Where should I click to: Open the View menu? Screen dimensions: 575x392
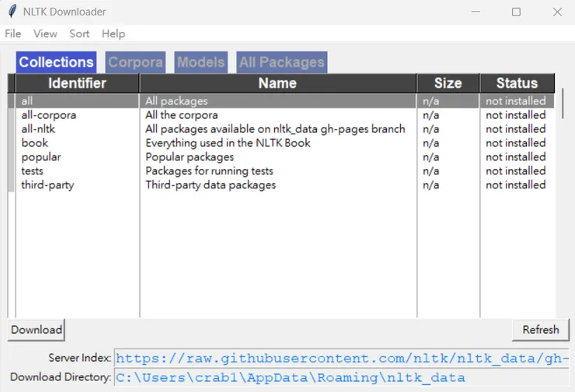point(45,33)
